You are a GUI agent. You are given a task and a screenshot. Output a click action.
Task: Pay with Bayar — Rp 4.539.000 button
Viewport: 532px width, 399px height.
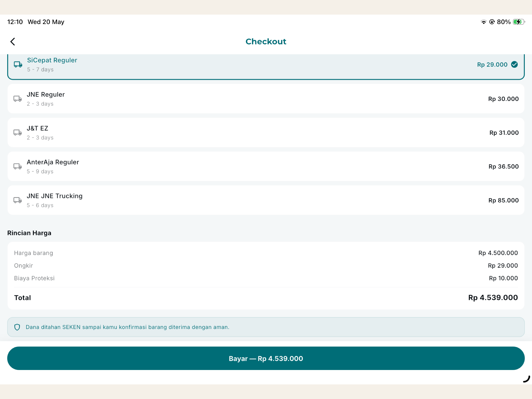click(x=266, y=358)
